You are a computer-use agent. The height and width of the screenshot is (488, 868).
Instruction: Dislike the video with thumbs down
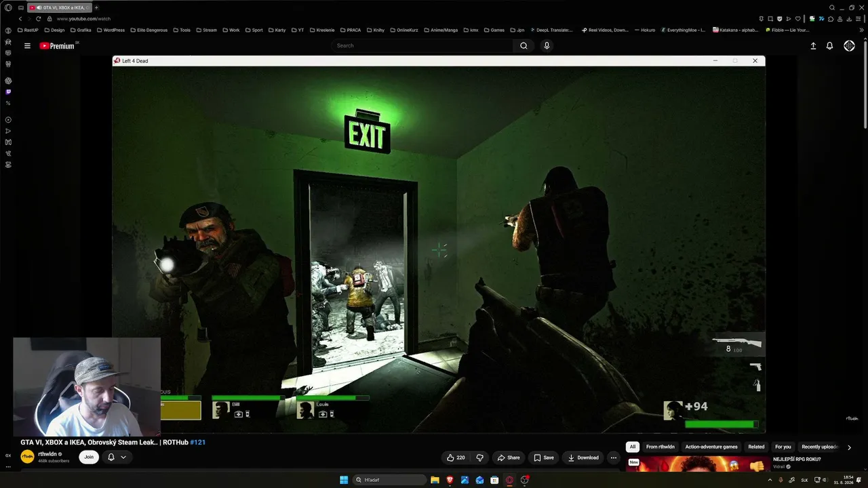coord(479,457)
